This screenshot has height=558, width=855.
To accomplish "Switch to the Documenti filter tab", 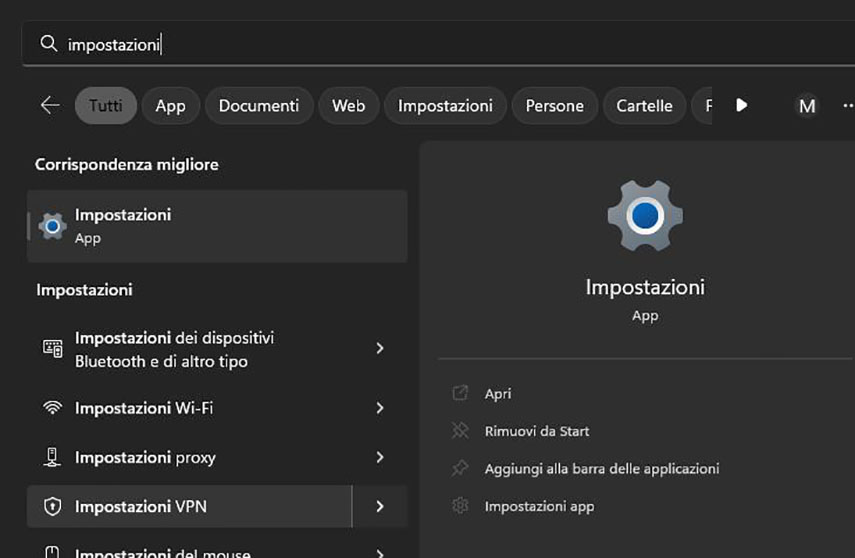I will [x=259, y=105].
